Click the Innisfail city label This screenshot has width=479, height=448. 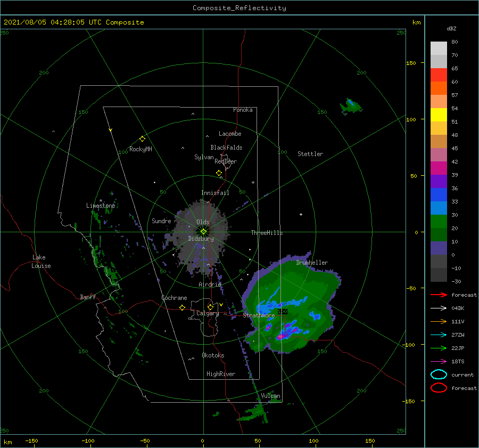click(215, 193)
